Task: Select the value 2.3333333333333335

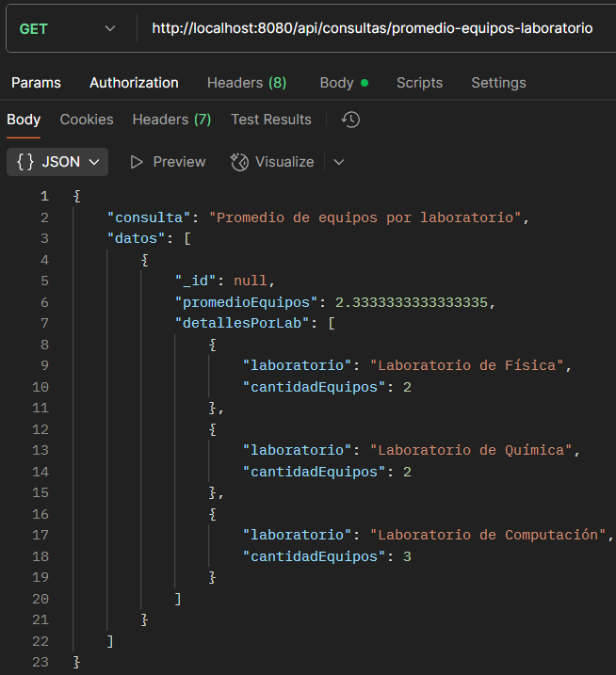Action: pyautogui.click(x=412, y=302)
